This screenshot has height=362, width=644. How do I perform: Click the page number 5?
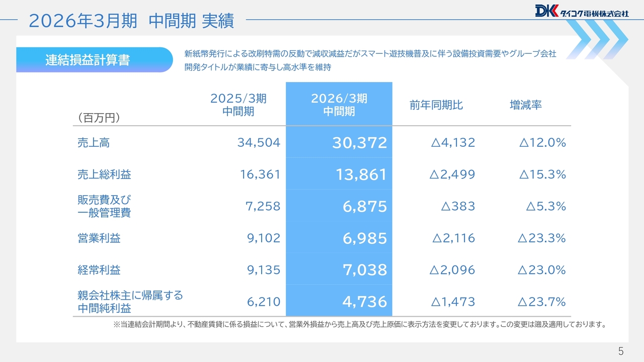tap(621, 350)
